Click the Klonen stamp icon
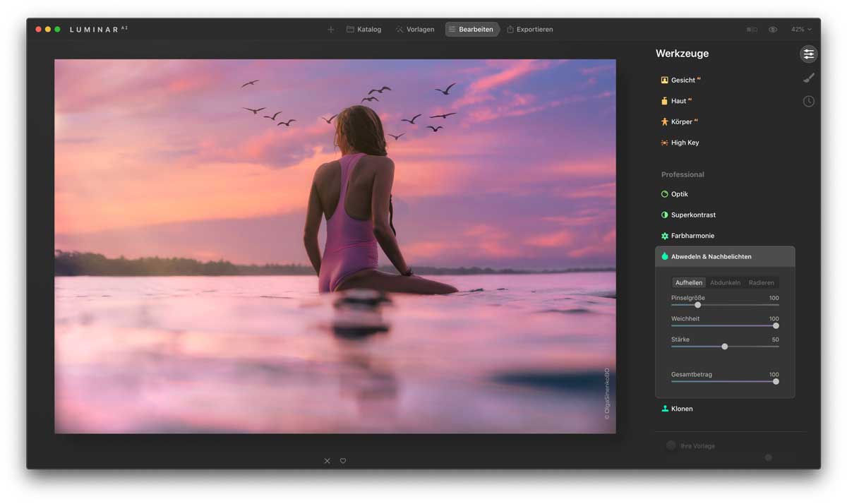This screenshot has width=847, height=504. click(664, 409)
